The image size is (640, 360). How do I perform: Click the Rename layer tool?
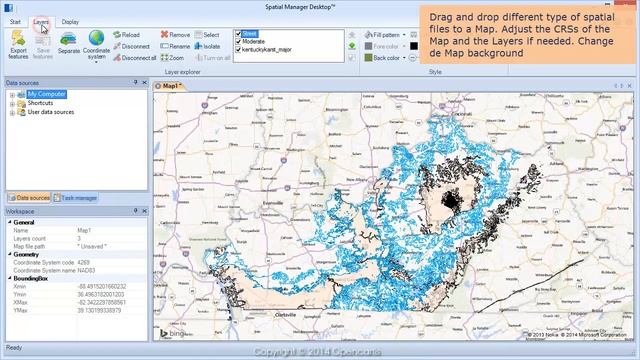[x=176, y=47]
